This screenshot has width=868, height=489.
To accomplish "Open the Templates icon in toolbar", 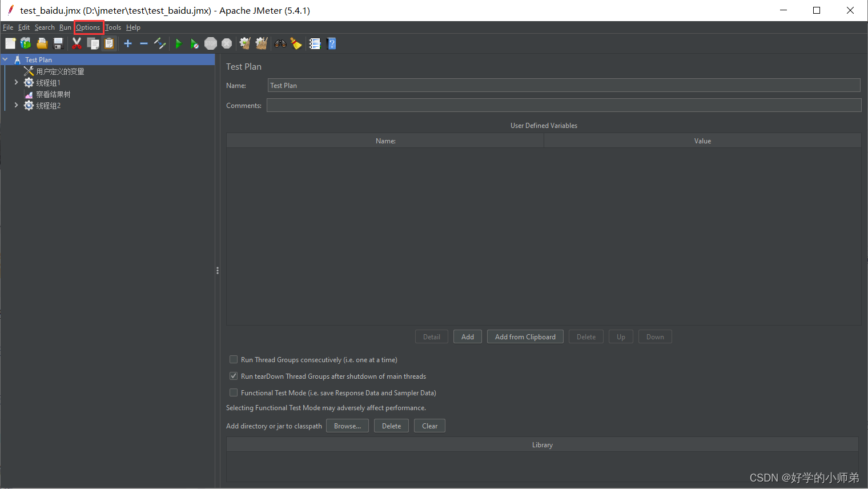I will (26, 43).
